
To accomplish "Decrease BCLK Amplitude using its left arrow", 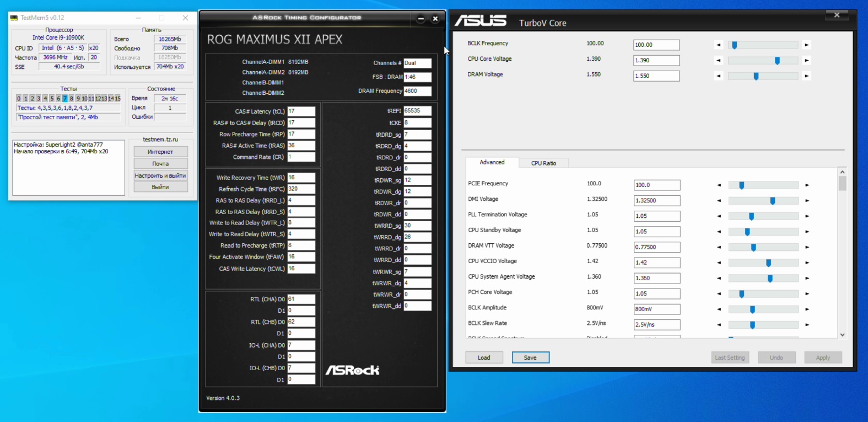I will [719, 309].
